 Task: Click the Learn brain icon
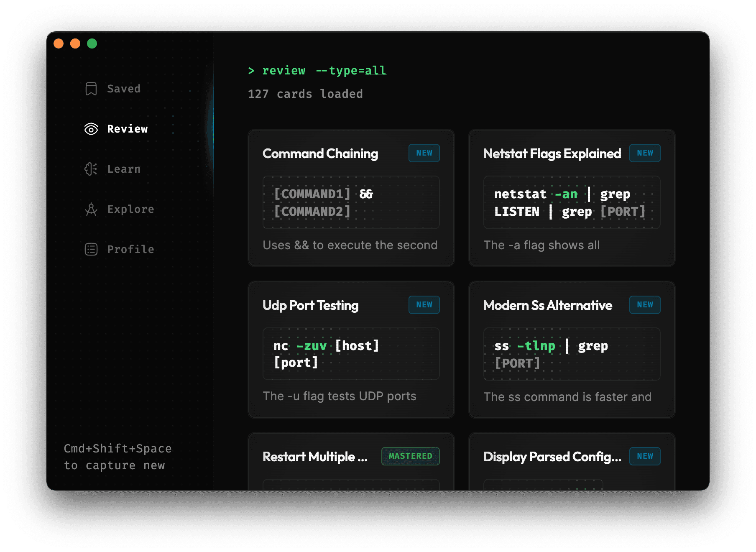pos(91,169)
